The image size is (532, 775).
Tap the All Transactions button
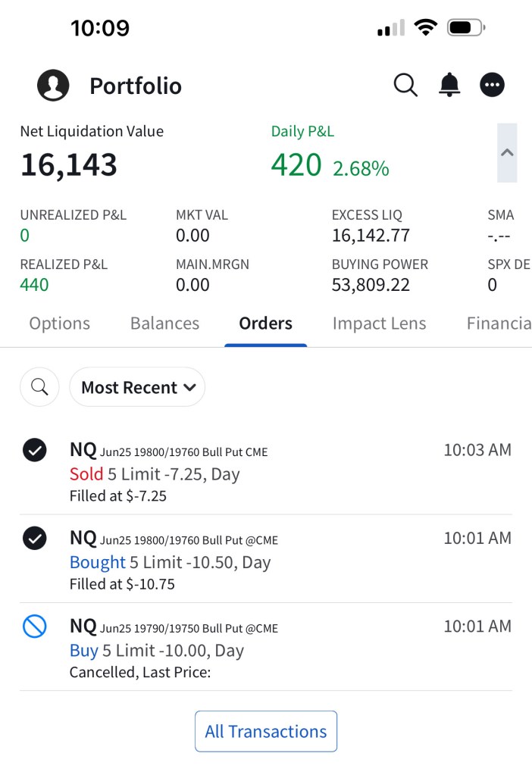tap(266, 731)
